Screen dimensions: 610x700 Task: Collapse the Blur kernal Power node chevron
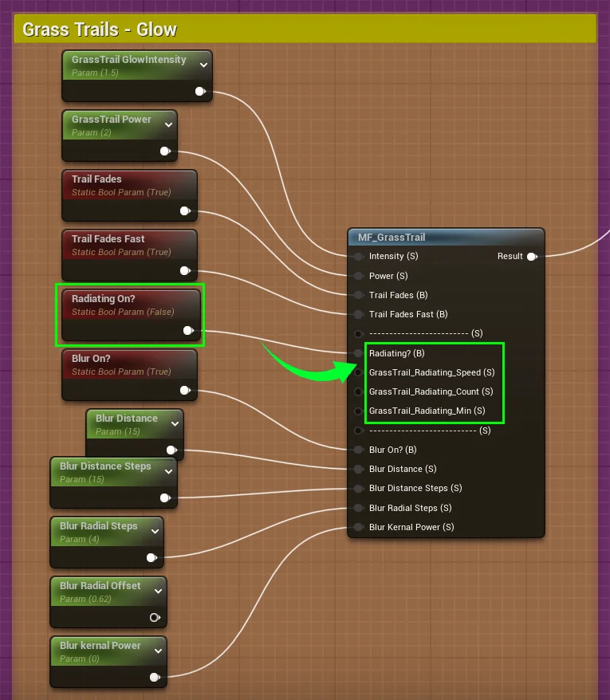[x=158, y=651]
